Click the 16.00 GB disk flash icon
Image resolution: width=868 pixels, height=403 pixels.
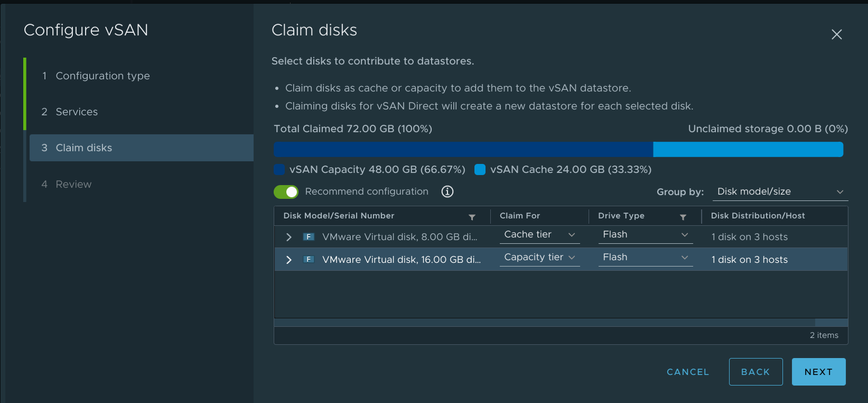tap(309, 260)
